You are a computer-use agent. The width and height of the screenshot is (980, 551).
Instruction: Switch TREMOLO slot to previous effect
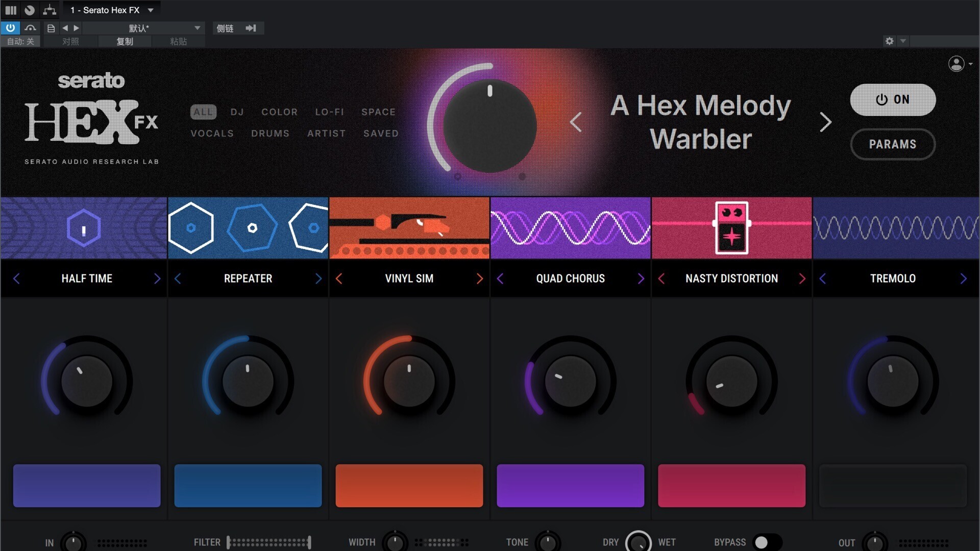(x=823, y=279)
